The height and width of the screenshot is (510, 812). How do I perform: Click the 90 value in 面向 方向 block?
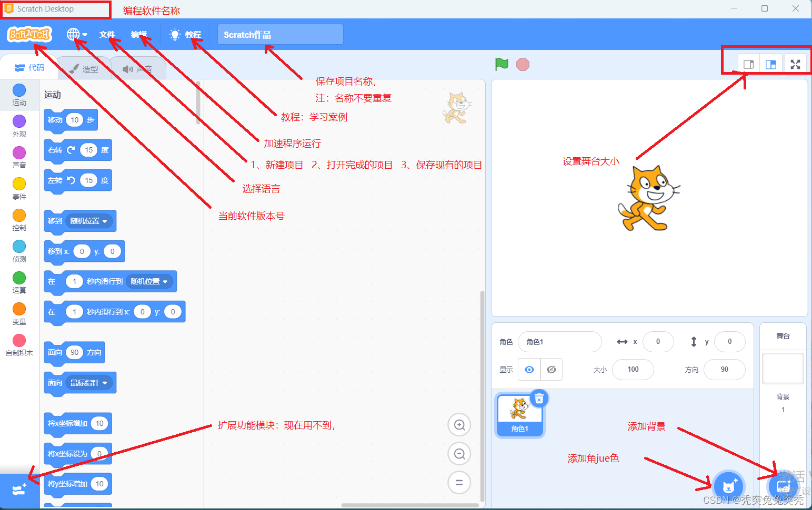point(74,352)
